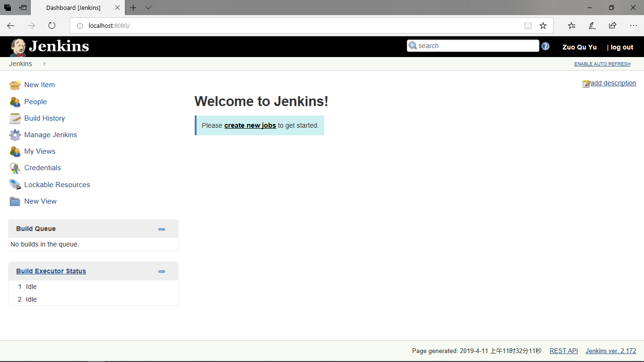Toggle reading view in the address bar

click(x=528, y=25)
